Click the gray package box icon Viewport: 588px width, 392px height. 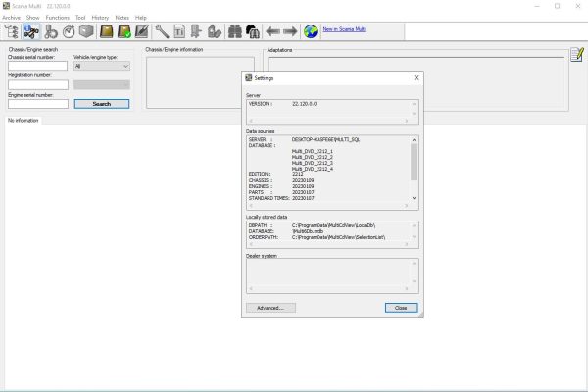pos(86,31)
